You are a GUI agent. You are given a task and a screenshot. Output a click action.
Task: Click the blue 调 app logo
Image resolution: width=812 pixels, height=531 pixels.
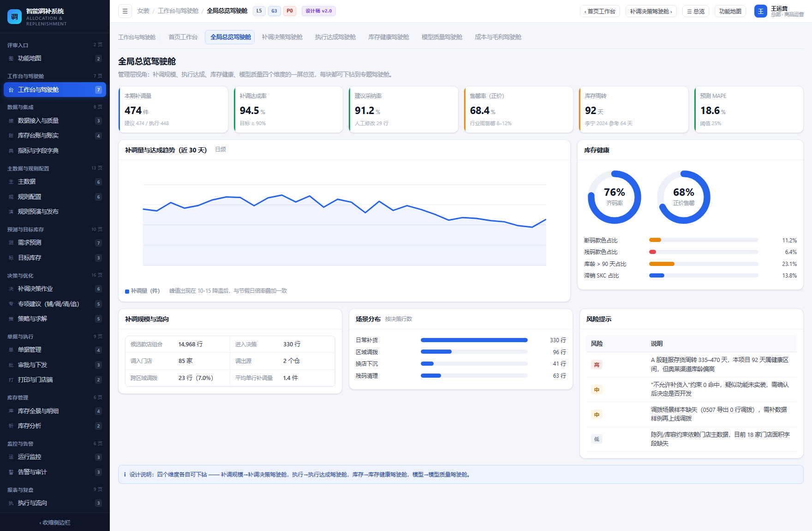tap(14, 17)
